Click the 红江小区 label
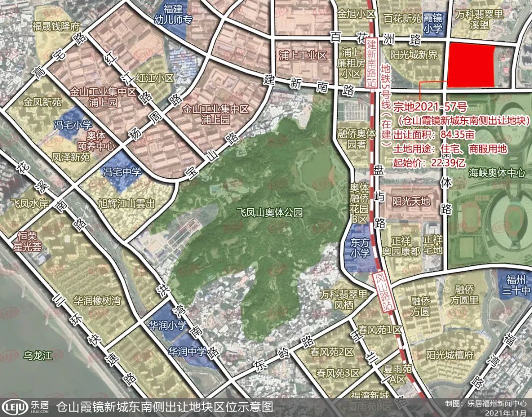This screenshot has height=417, width=532. 155,78
